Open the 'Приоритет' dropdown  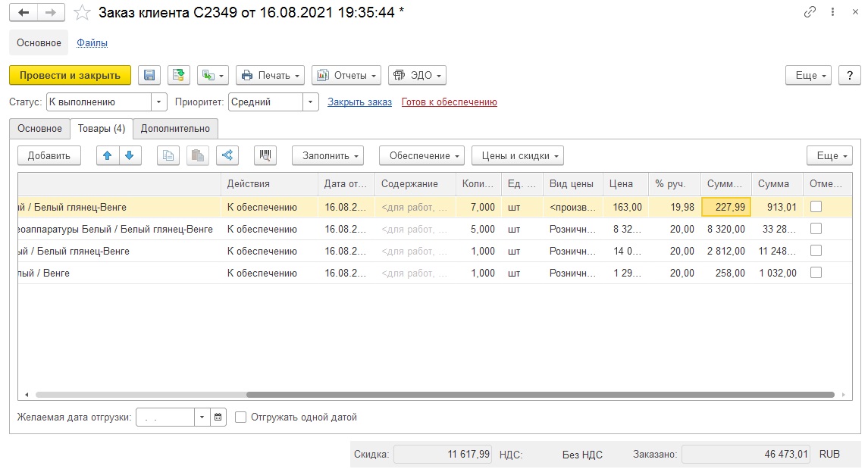(310, 102)
